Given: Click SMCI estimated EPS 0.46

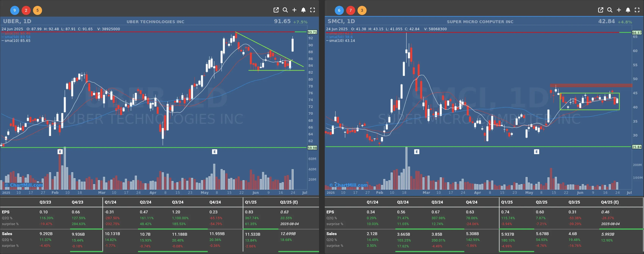Looking at the screenshot, I should (x=606, y=212).
